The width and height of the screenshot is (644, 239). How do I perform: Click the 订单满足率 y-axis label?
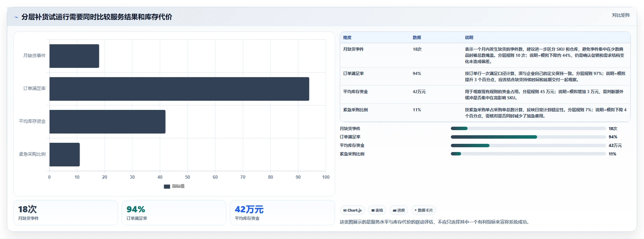[x=34, y=89]
